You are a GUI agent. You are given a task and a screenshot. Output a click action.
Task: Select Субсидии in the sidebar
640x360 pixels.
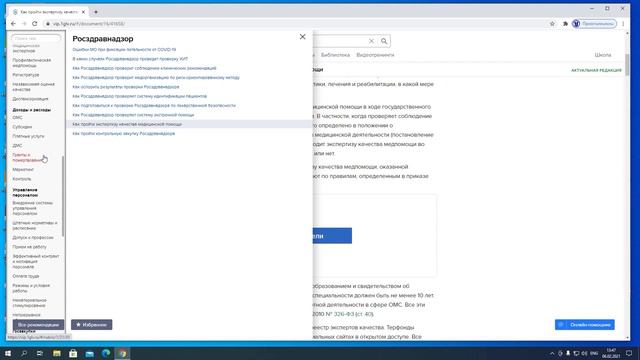(x=22, y=127)
